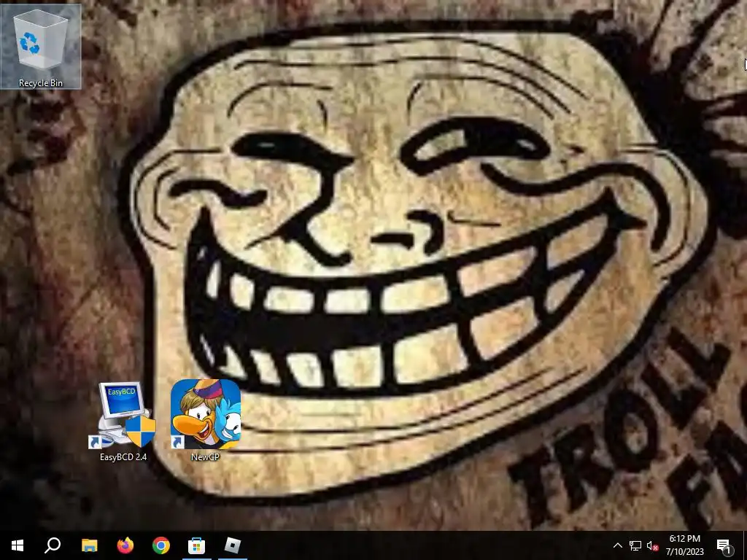The height and width of the screenshot is (560, 747).
Task: Click the NewCP label text
Action: point(205,456)
